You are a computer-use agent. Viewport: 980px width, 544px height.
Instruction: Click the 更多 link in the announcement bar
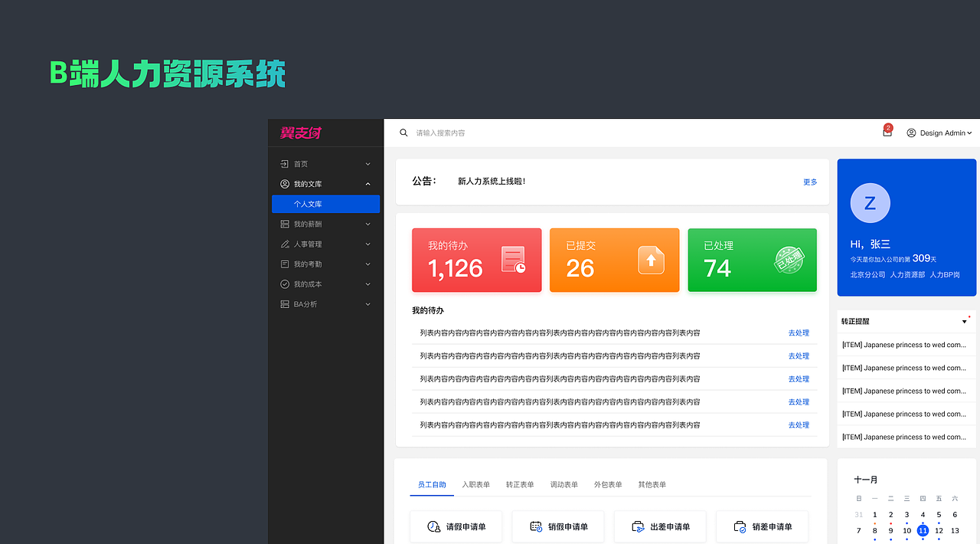(810, 182)
